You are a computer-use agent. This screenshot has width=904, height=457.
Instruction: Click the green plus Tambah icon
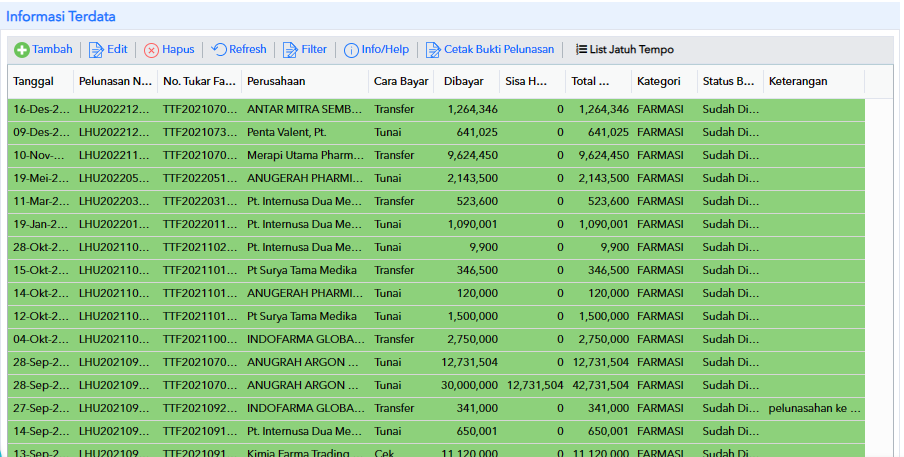tap(22, 50)
